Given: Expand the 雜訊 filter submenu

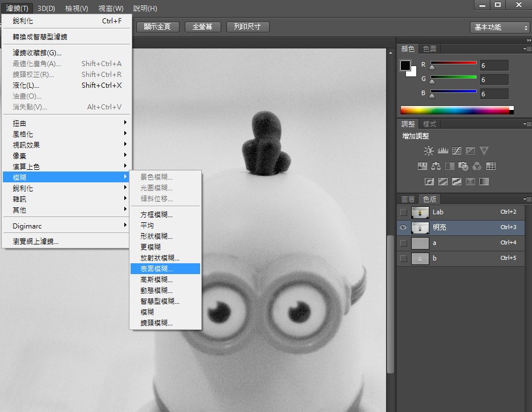Looking at the screenshot, I should tap(67, 199).
